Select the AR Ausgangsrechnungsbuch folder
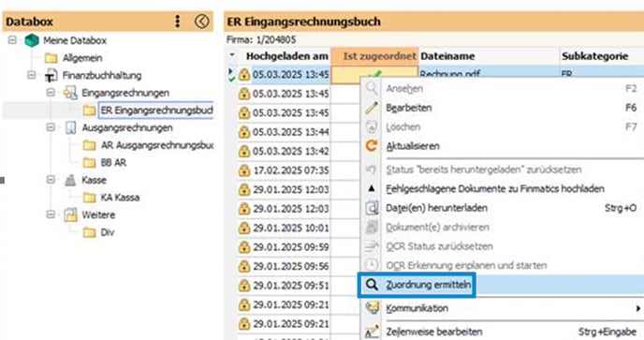The height and width of the screenshot is (340, 644). pyautogui.click(x=157, y=145)
